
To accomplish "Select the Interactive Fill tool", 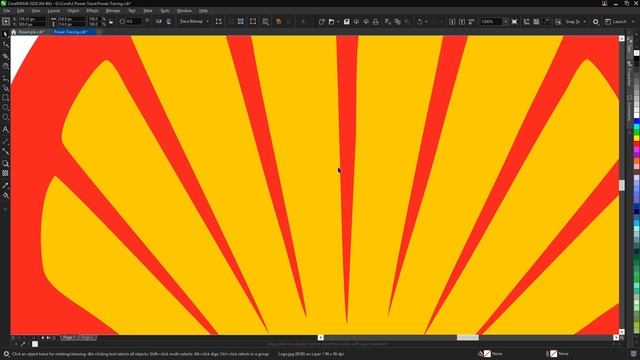I will click(x=5, y=196).
